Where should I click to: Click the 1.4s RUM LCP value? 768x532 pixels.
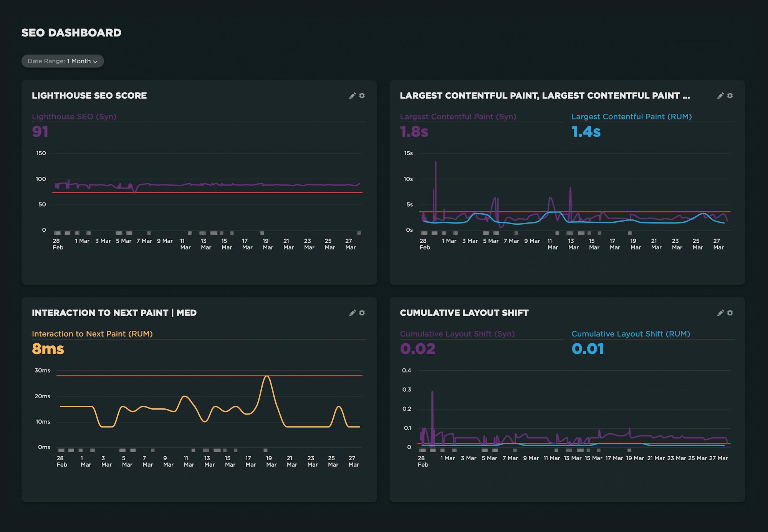point(586,132)
